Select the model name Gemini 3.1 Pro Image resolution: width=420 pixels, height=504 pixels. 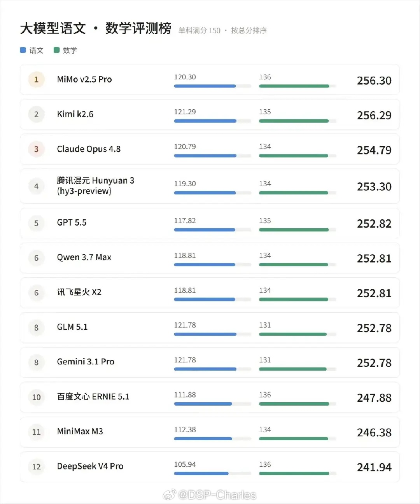(x=86, y=362)
